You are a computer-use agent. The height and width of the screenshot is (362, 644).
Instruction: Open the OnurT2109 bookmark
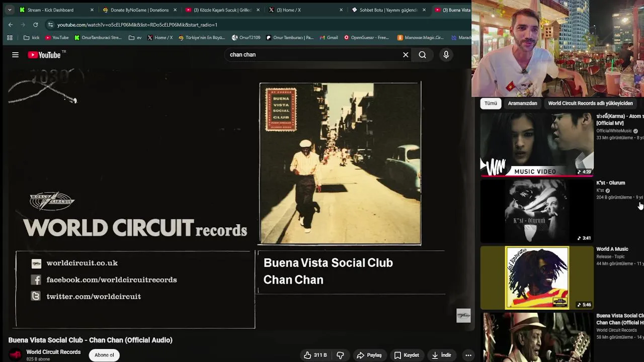[246, 38]
